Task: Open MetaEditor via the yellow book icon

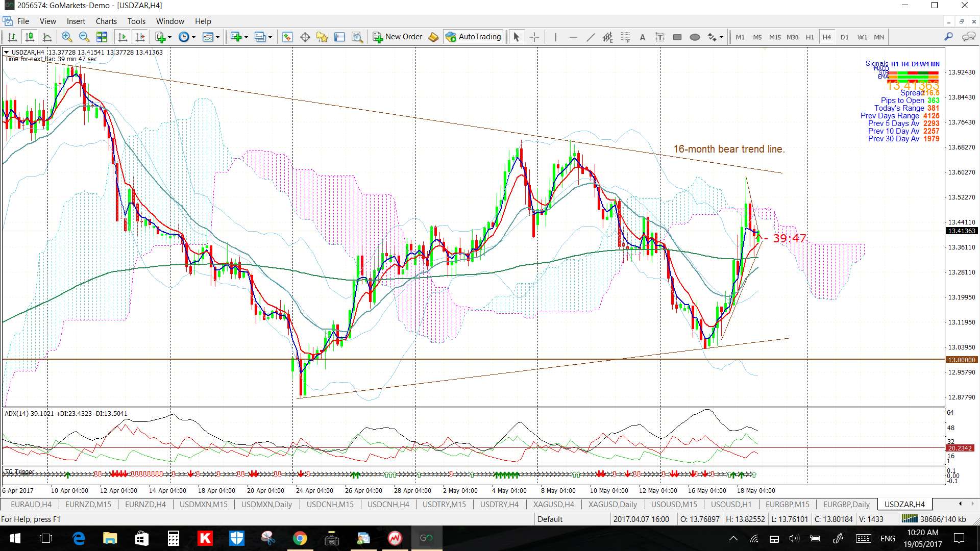Action: [433, 37]
